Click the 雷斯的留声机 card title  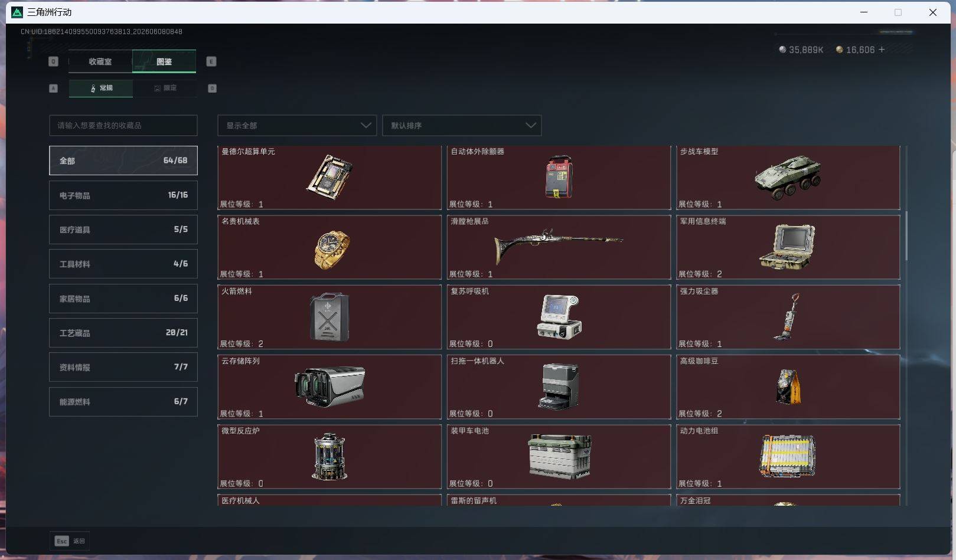(473, 500)
